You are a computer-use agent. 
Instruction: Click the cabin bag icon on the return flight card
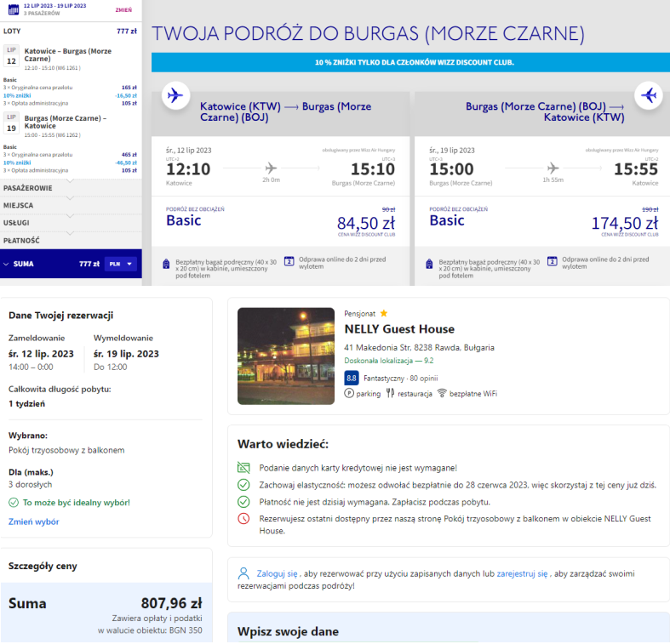click(427, 262)
